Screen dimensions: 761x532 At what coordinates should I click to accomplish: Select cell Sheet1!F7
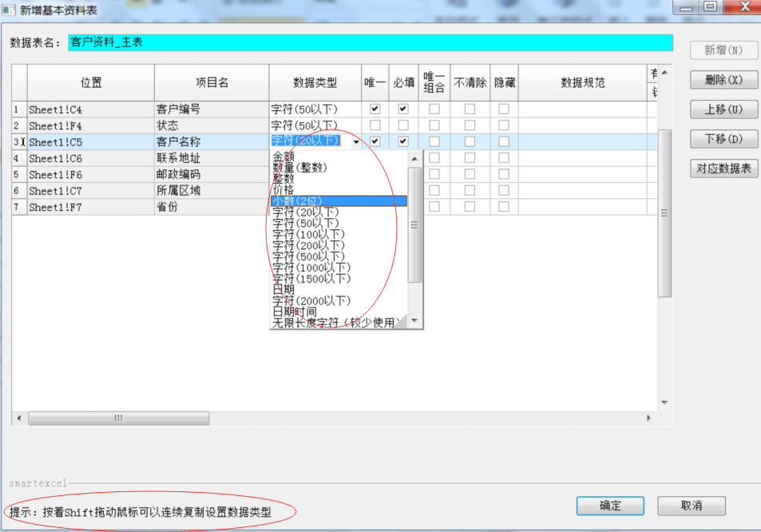[x=91, y=207]
